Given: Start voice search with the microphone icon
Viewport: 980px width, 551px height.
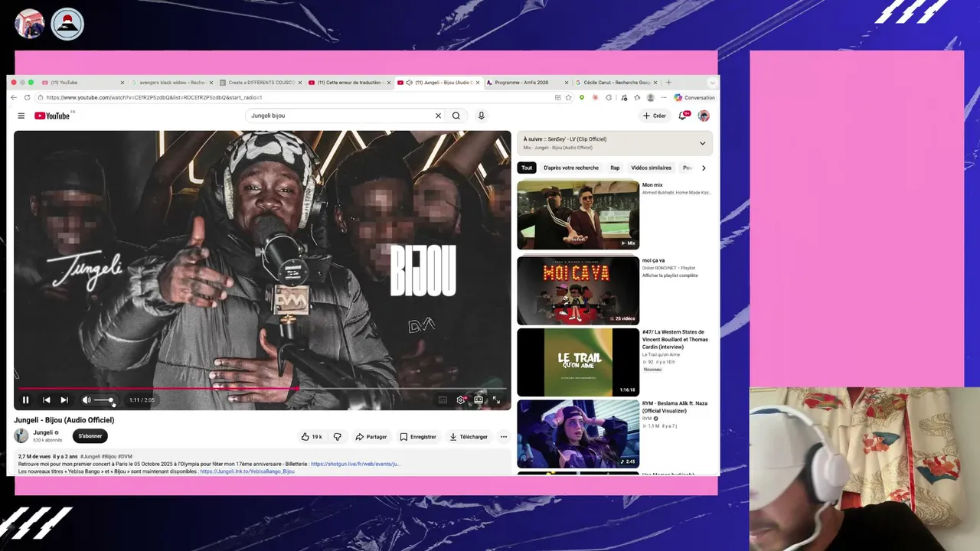Looking at the screenshot, I should [x=481, y=116].
